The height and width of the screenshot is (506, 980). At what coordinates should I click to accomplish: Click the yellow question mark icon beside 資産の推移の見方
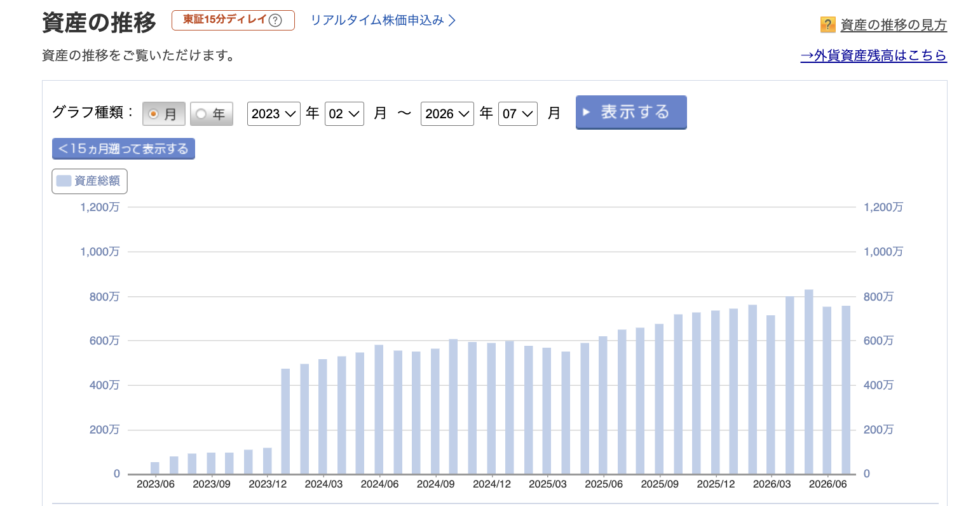coord(827,25)
